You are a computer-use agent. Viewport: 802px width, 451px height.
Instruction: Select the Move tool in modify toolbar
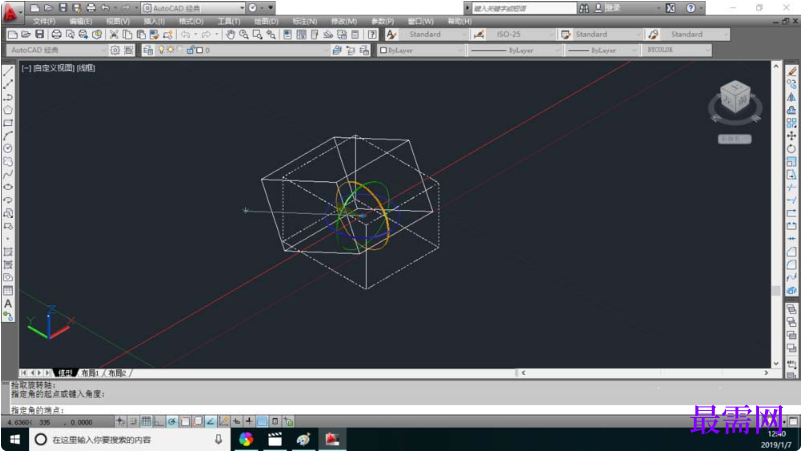791,136
